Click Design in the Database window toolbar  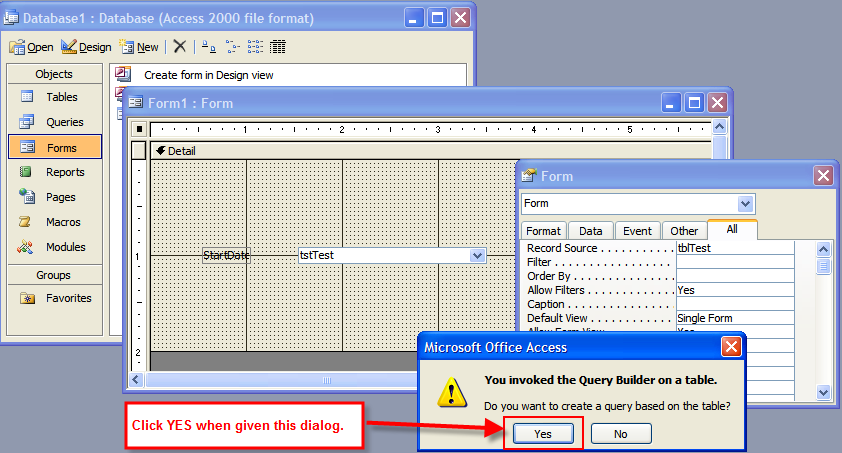[x=86, y=47]
